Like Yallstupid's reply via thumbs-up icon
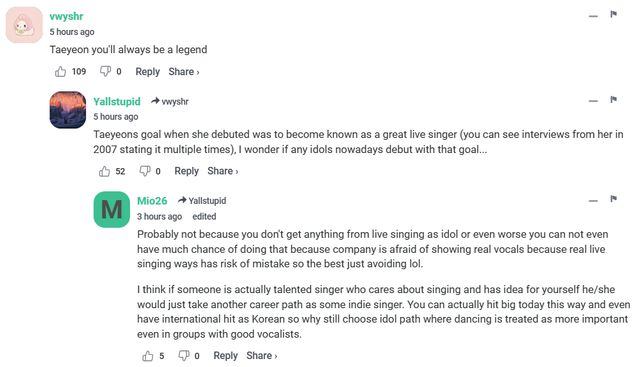This screenshot has width=640, height=367. 104,171
